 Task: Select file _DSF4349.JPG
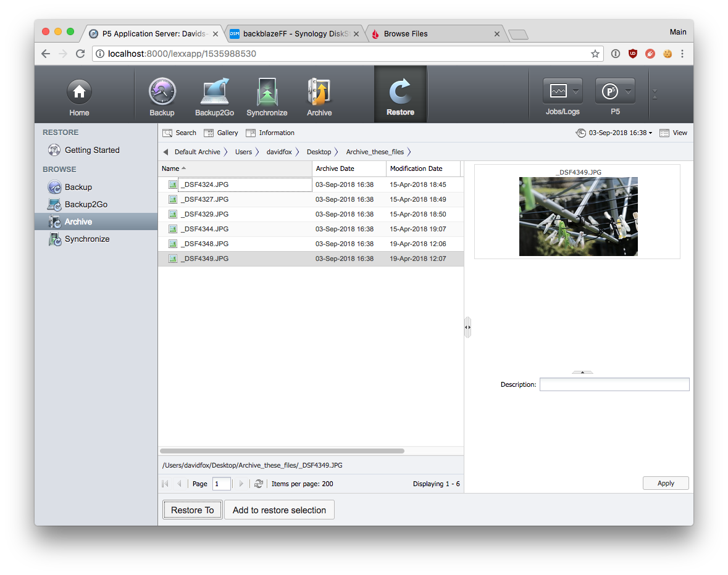pos(311,259)
